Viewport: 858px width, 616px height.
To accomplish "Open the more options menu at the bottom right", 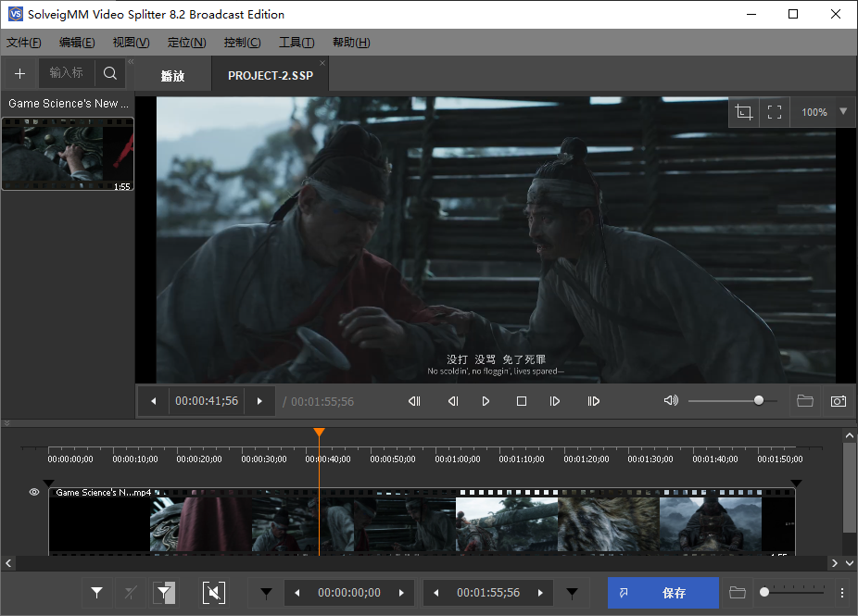I will point(841,593).
